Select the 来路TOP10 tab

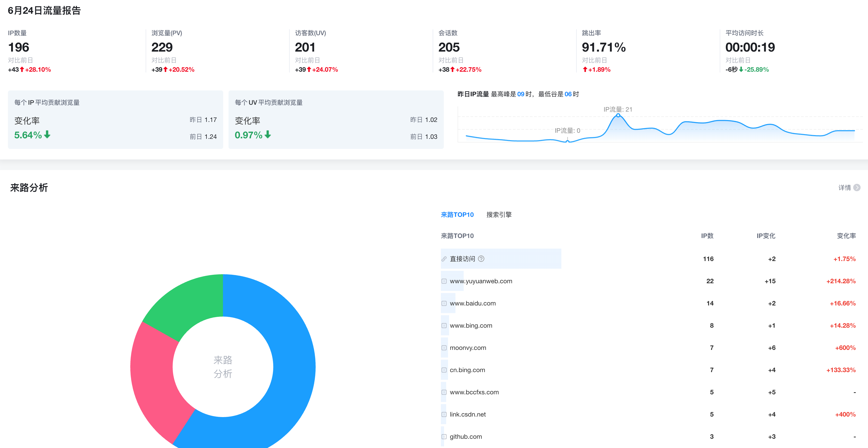click(457, 215)
